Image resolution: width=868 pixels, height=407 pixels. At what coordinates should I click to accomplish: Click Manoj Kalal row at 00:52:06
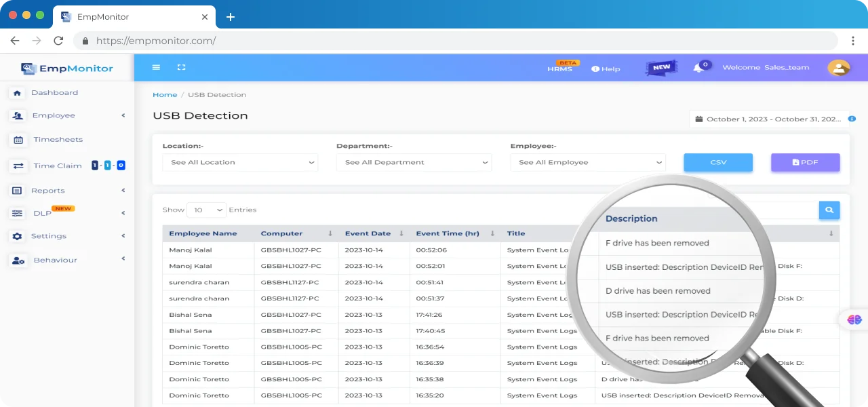[x=500, y=250]
